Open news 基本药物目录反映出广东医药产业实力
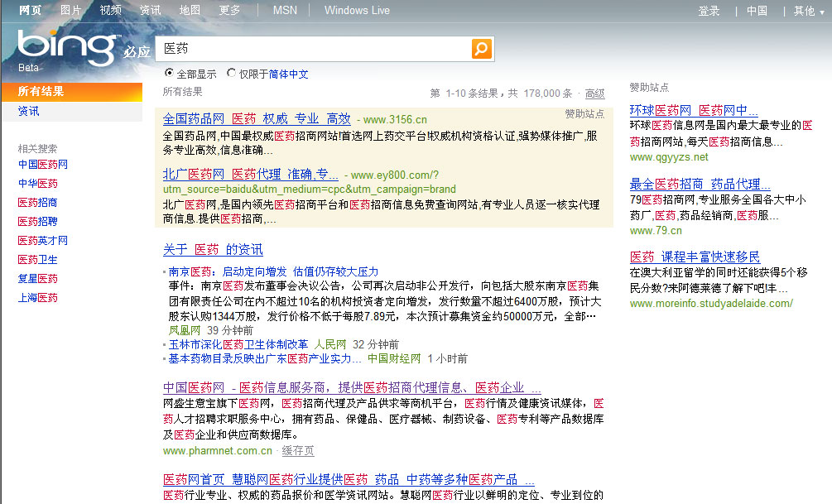832x504 pixels. tap(265, 358)
